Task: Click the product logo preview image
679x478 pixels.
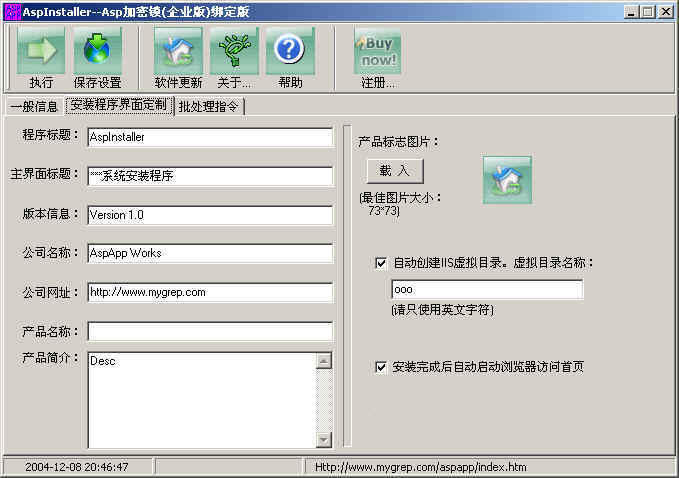Action: pyautogui.click(x=507, y=180)
